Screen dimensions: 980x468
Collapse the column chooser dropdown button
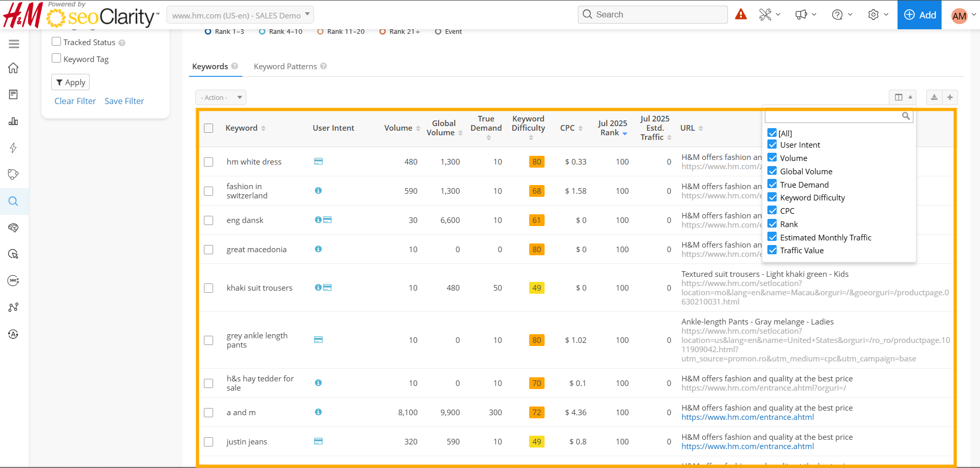pyautogui.click(x=903, y=97)
